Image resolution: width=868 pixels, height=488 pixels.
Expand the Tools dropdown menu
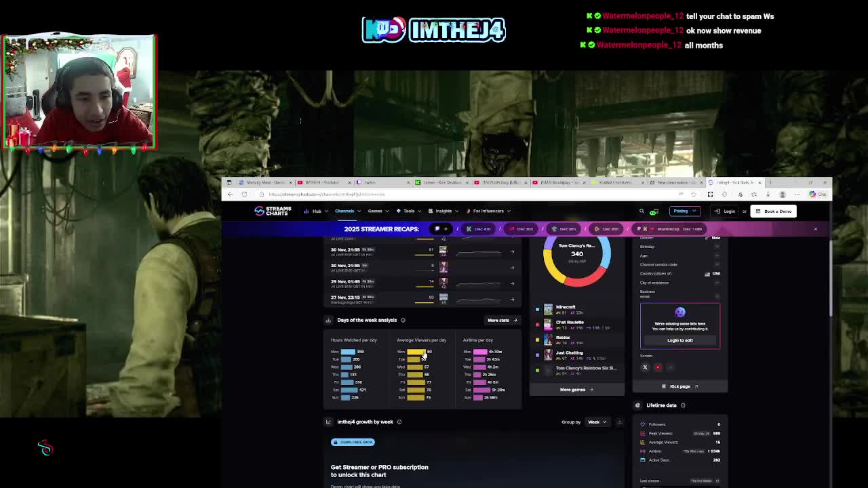[x=408, y=211]
